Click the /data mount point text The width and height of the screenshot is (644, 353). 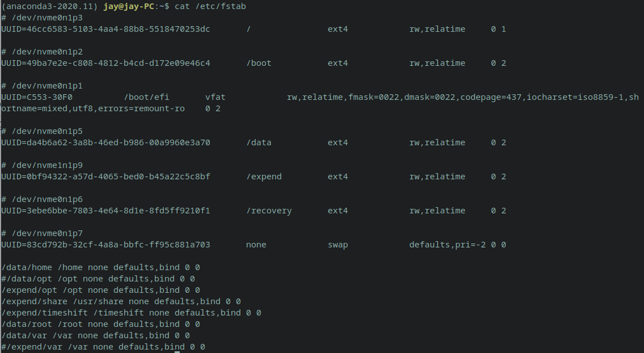tap(259, 142)
